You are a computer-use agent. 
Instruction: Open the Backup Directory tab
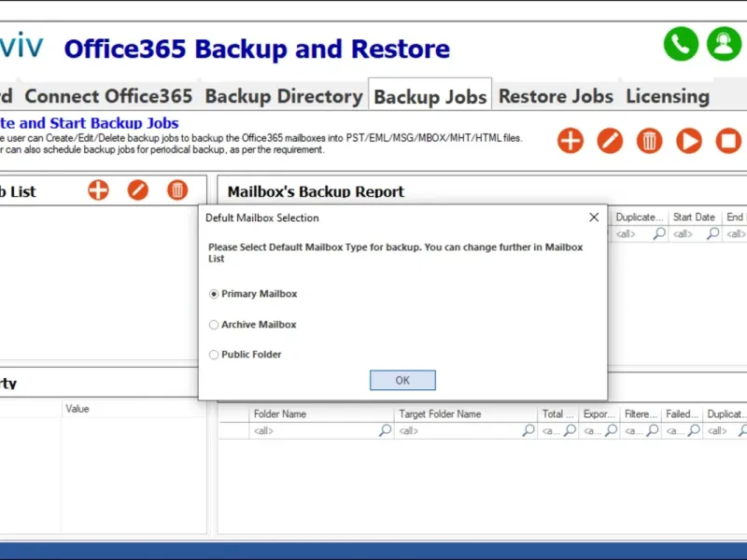coord(284,96)
